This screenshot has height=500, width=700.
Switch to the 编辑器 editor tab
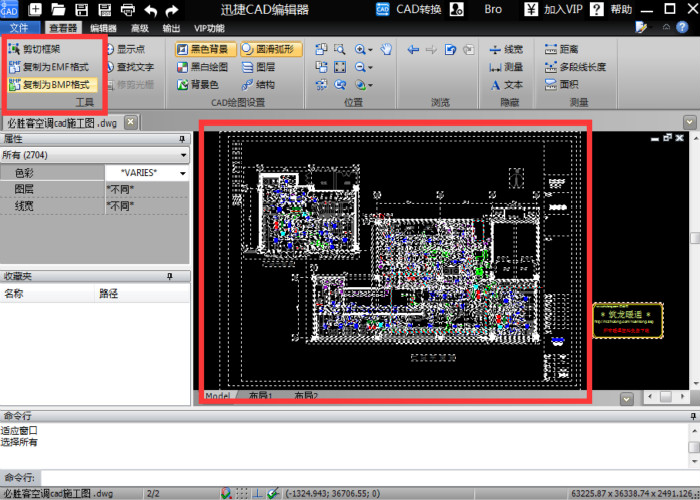tap(103, 28)
